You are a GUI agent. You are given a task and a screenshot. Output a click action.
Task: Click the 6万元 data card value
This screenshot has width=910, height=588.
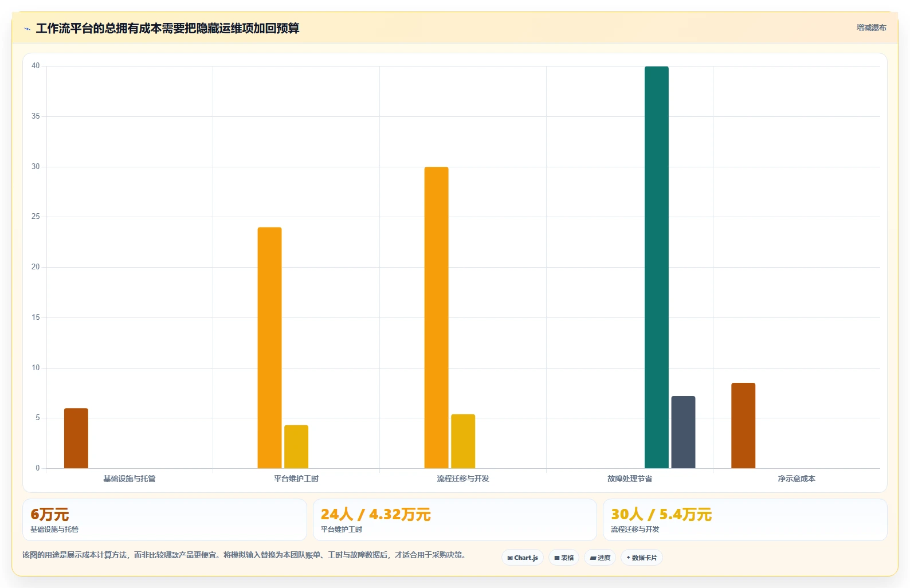coord(50,515)
